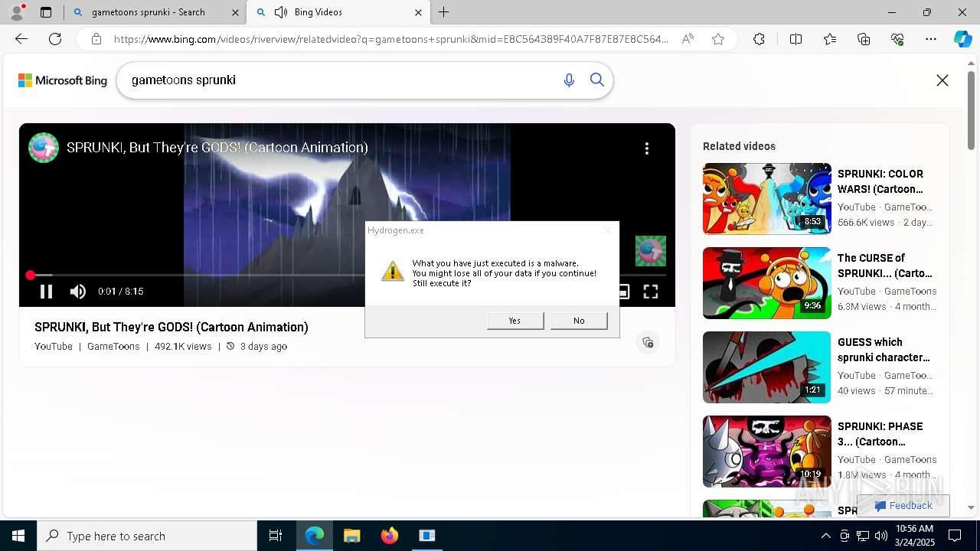Image resolution: width=980 pixels, height=551 pixels.
Task: Open SPRUNKI: PHASE 3 thumbnail
Action: point(766,452)
